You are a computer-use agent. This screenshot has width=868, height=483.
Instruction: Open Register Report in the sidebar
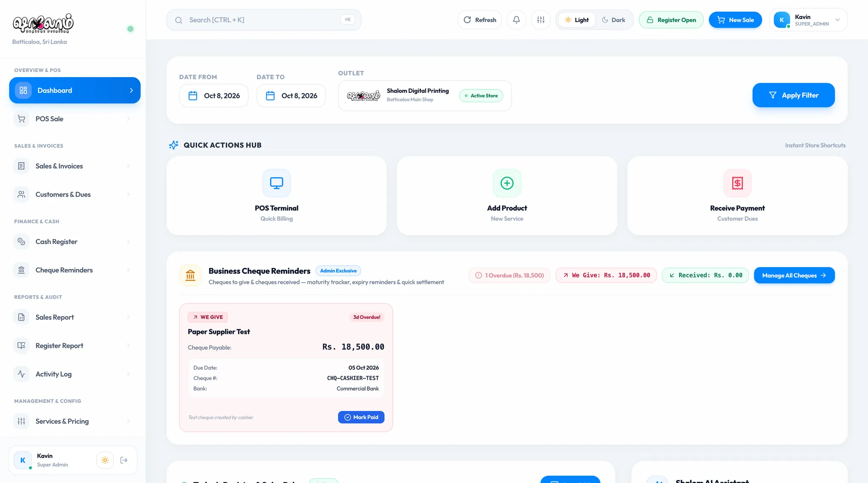point(75,346)
